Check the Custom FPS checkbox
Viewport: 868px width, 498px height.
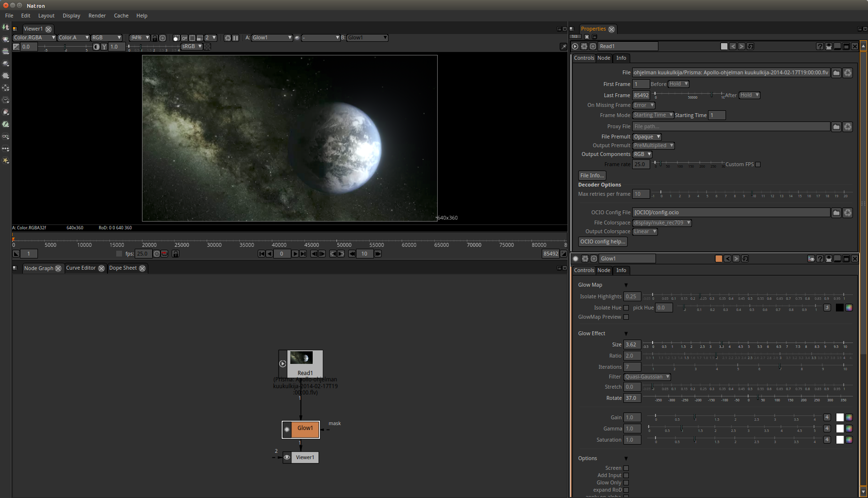pyautogui.click(x=758, y=165)
